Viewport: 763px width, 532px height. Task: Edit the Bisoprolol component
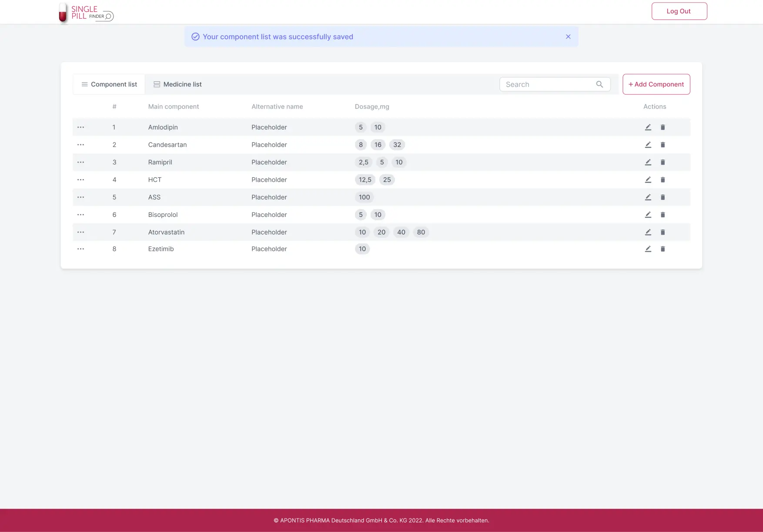point(648,214)
